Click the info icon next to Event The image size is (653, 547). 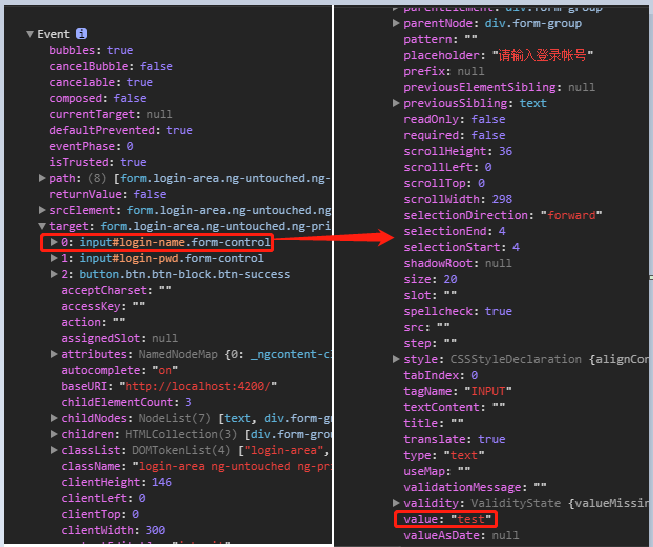click(x=82, y=34)
